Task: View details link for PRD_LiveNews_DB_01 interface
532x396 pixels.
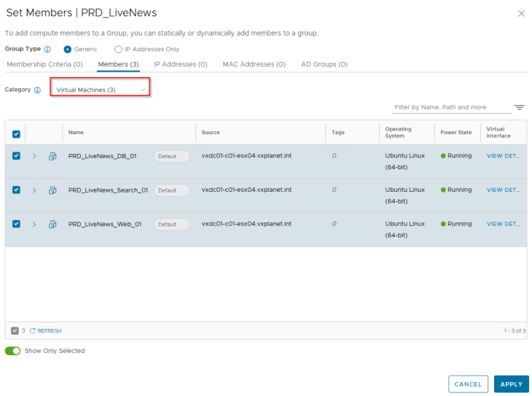Action: point(503,156)
